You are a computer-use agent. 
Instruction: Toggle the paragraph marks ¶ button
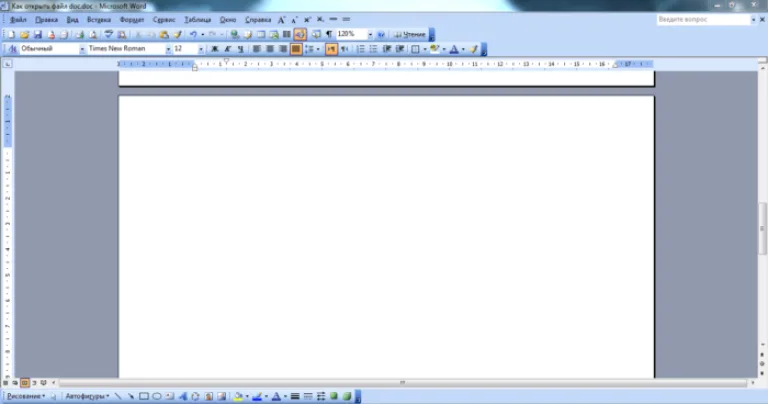pos(329,34)
